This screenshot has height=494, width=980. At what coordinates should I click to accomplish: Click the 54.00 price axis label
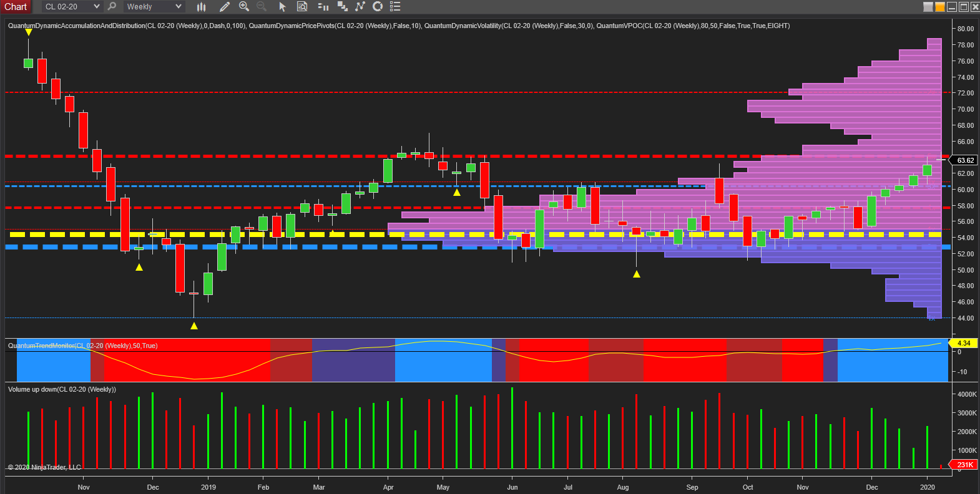click(x=966, y=238)
